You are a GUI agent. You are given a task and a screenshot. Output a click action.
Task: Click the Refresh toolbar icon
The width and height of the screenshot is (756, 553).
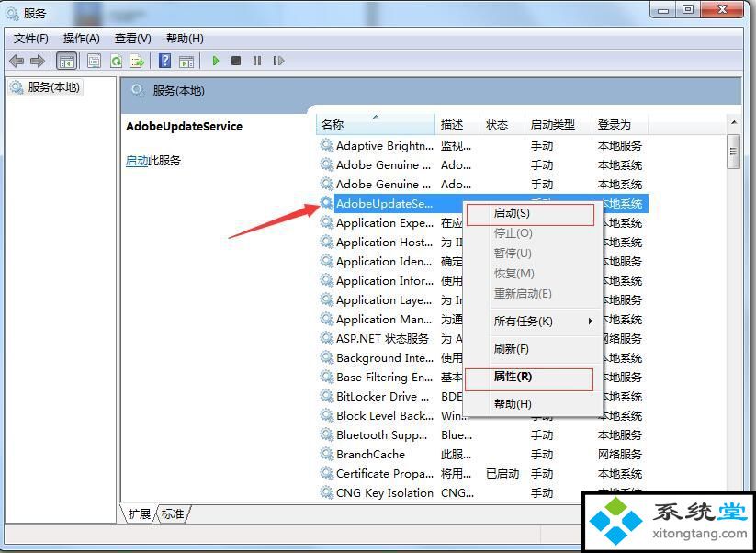pos(116,61)
